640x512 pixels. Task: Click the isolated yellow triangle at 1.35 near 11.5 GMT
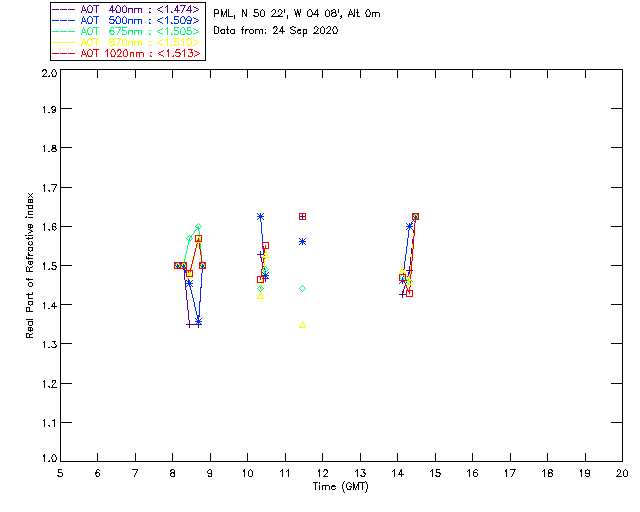[x=302, y=325]
